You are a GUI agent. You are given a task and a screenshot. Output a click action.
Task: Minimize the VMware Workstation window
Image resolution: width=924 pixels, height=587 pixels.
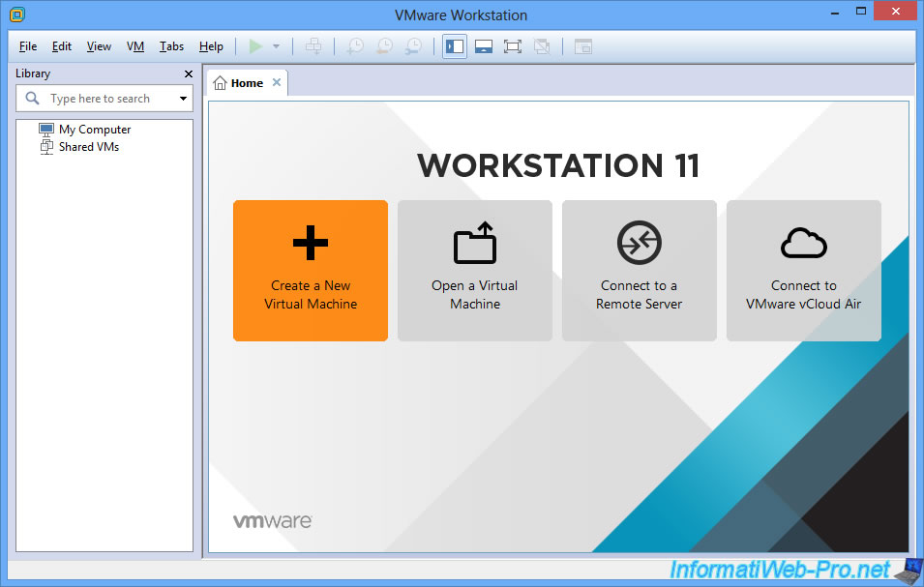tap(834, 12)
